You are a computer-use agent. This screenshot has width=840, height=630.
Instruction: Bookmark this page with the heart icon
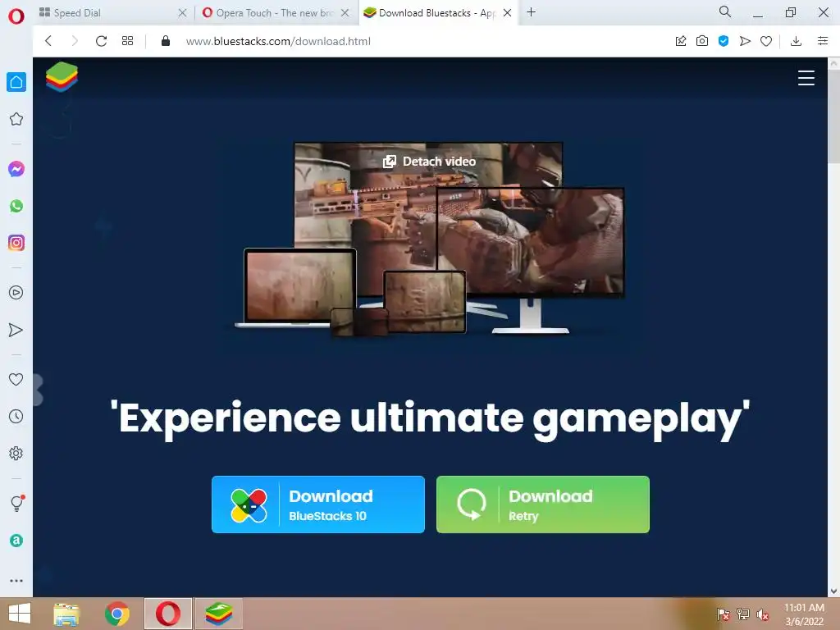[766, 41]
